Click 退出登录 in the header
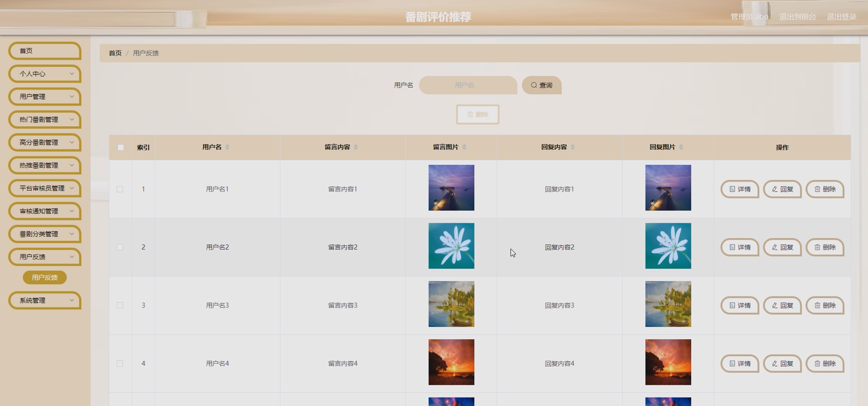The image size is (868, 406). click(x=841, y=17)
